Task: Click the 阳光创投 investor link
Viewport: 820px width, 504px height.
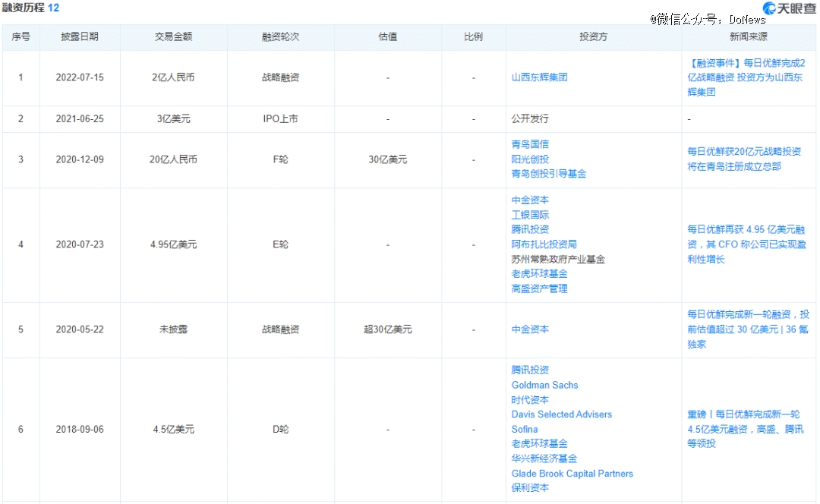Action: point(530,159)
